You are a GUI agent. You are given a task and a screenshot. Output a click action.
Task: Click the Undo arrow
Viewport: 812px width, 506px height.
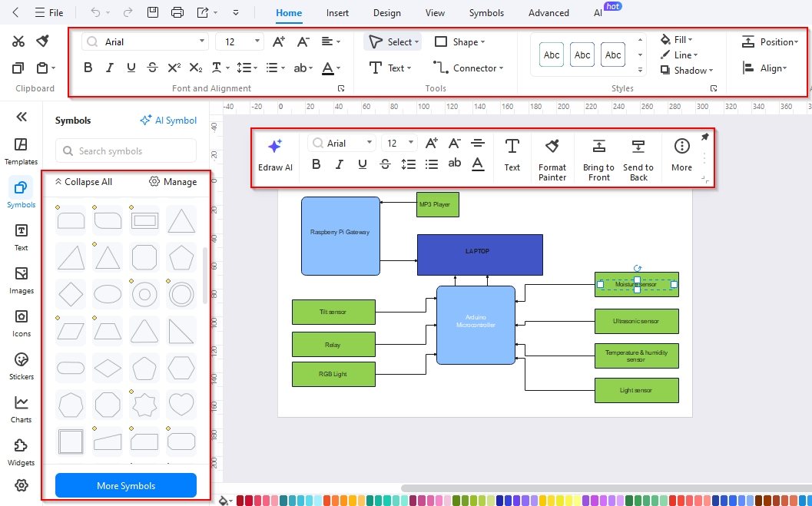pos(95,12)
